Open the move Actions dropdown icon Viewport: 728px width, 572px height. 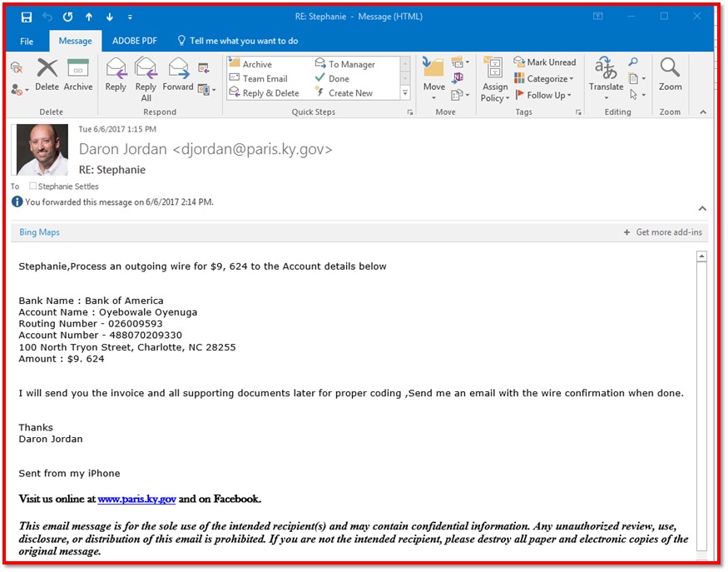pyautogui.click(x=460, y=95)
